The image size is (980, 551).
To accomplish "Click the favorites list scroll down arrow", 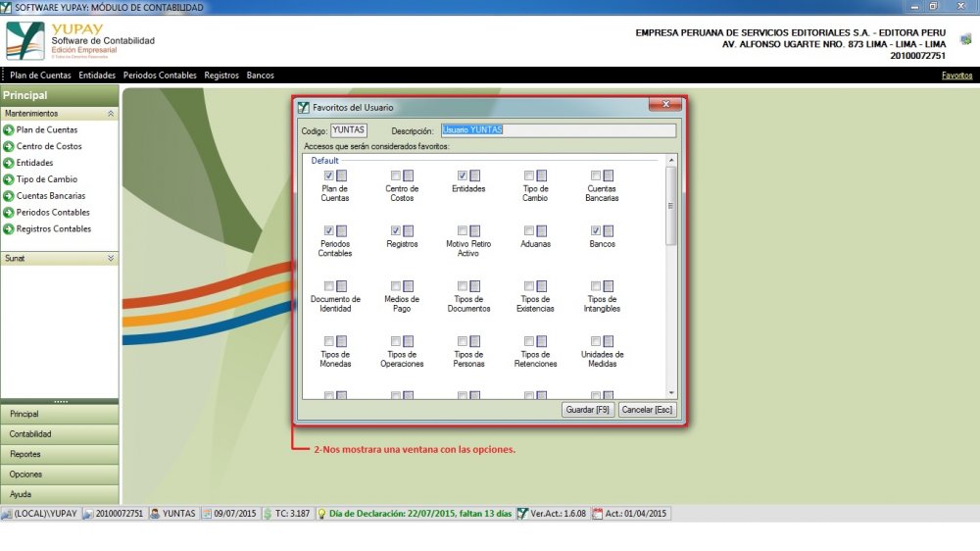I will click(x=671, y=393).
